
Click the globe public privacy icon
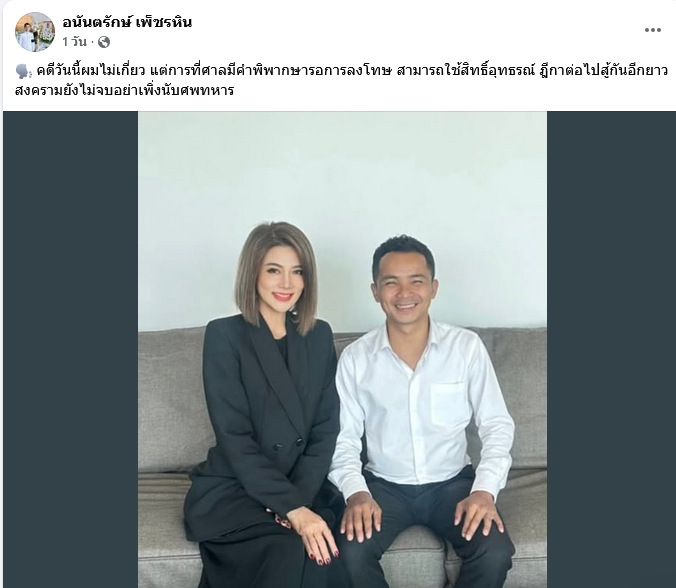(104, 42)
